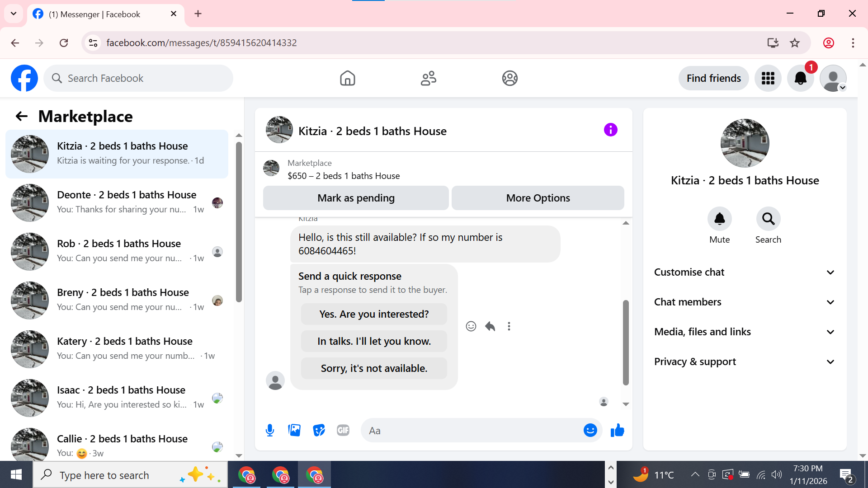Open Breny conversation in the list
The width and height of the screenshot is (868, 488).
(x=117, y=300)
